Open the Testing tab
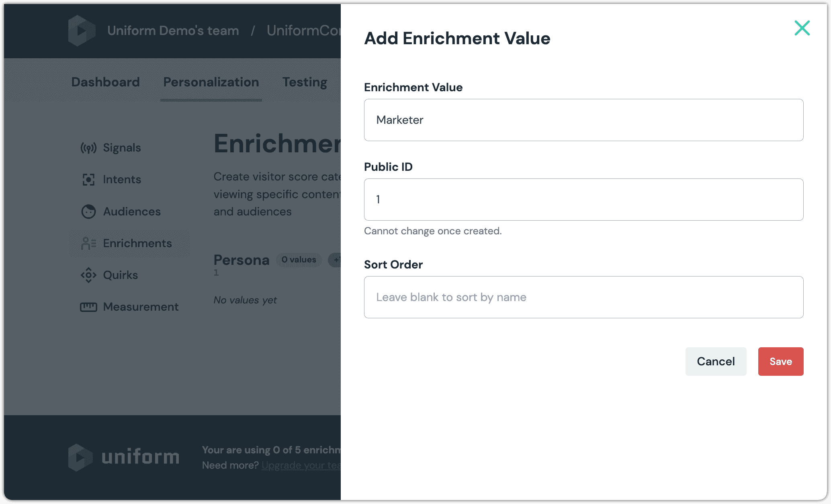The height and width of the screenshot is (504, 831). [x=305, y=82]
